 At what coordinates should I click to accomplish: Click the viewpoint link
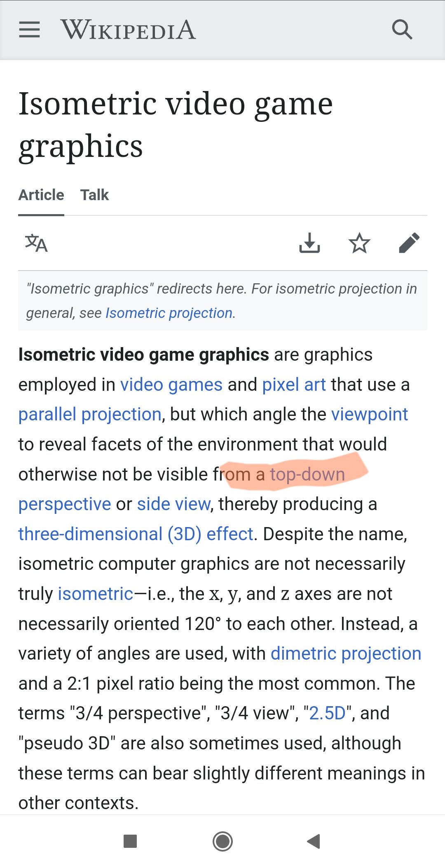tap(369, 415)
